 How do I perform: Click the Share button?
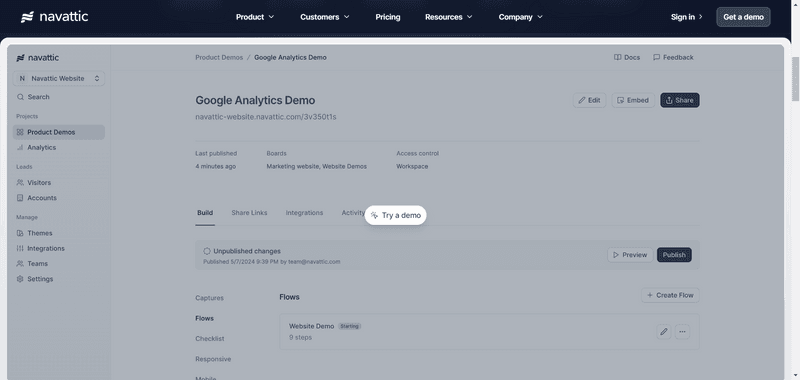[680, 100]
